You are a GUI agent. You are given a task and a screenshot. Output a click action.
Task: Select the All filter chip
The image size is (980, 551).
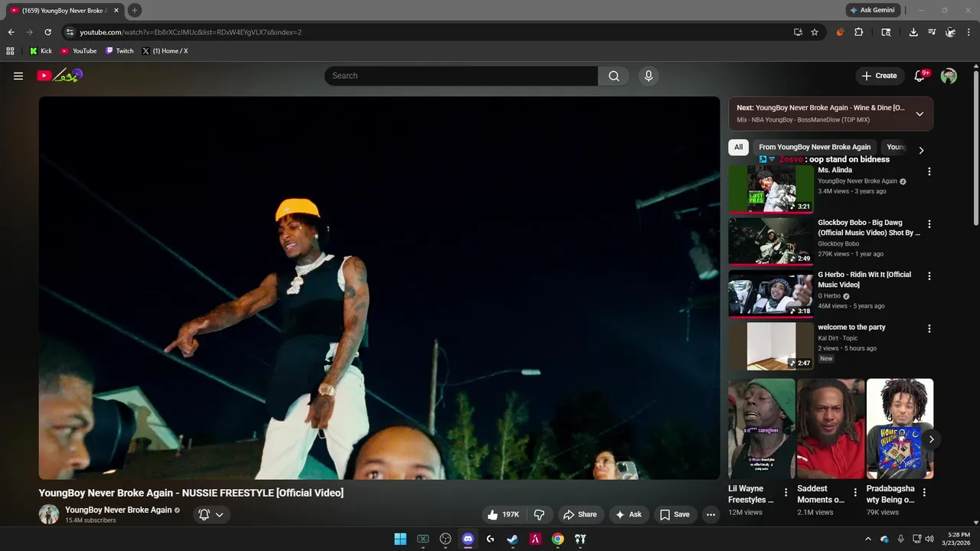(x=738, y=147)
